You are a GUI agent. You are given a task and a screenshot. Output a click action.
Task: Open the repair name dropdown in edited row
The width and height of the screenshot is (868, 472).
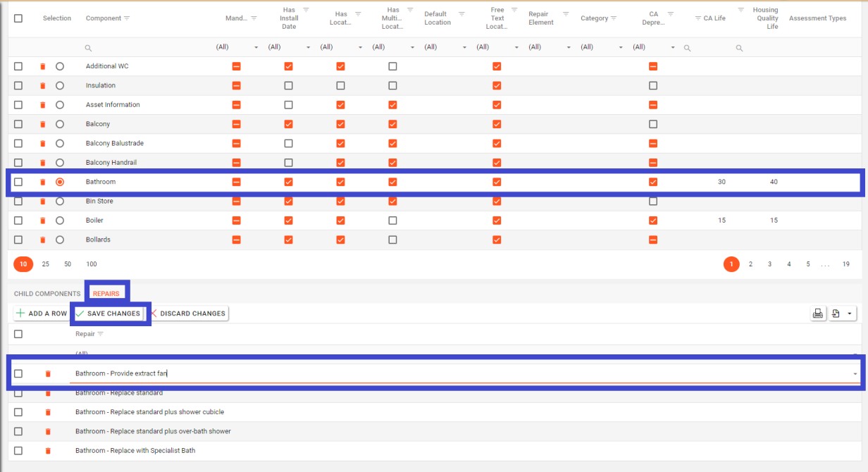[855, 373]
